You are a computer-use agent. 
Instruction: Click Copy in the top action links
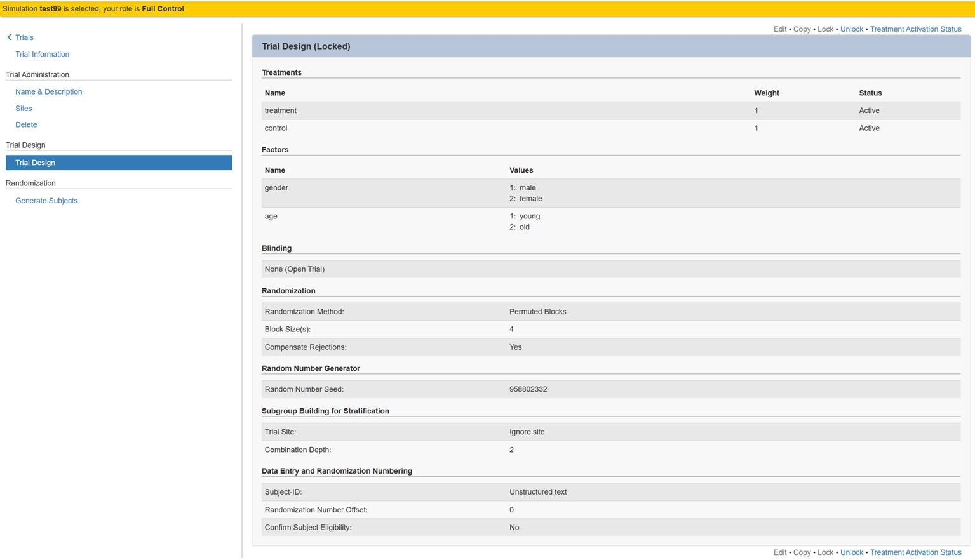[801, 29]
